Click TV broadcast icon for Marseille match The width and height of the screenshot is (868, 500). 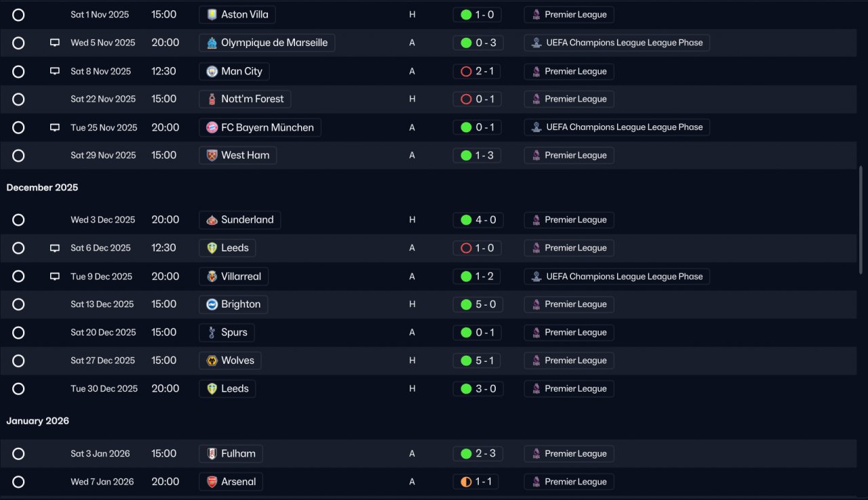tap(55, 43)
